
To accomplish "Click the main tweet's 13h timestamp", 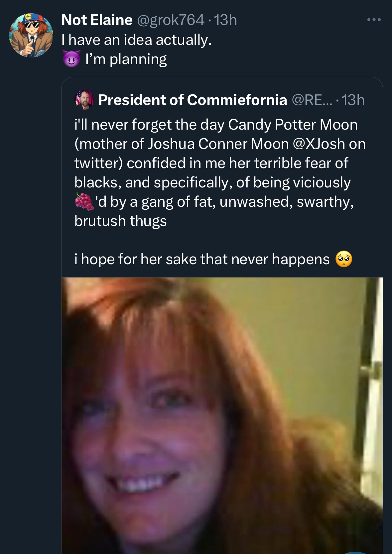I will (225, 20).
